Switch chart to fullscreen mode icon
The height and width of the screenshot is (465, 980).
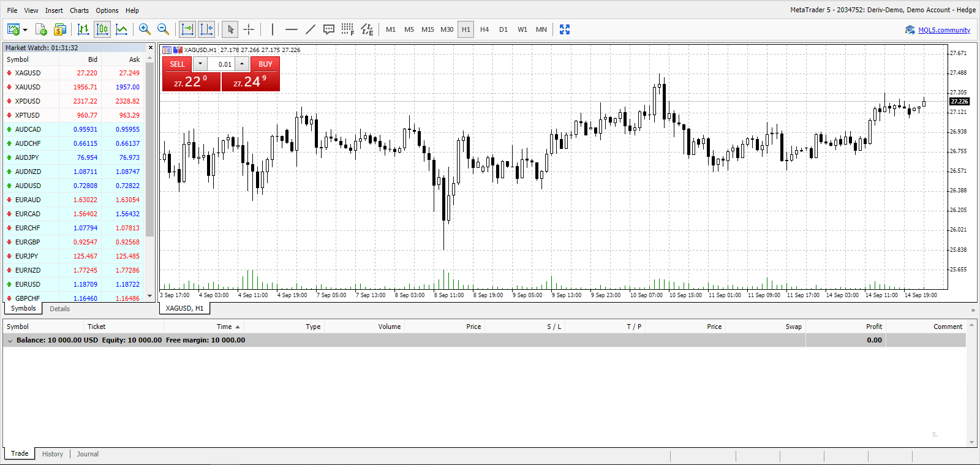[x=565, y=29]
